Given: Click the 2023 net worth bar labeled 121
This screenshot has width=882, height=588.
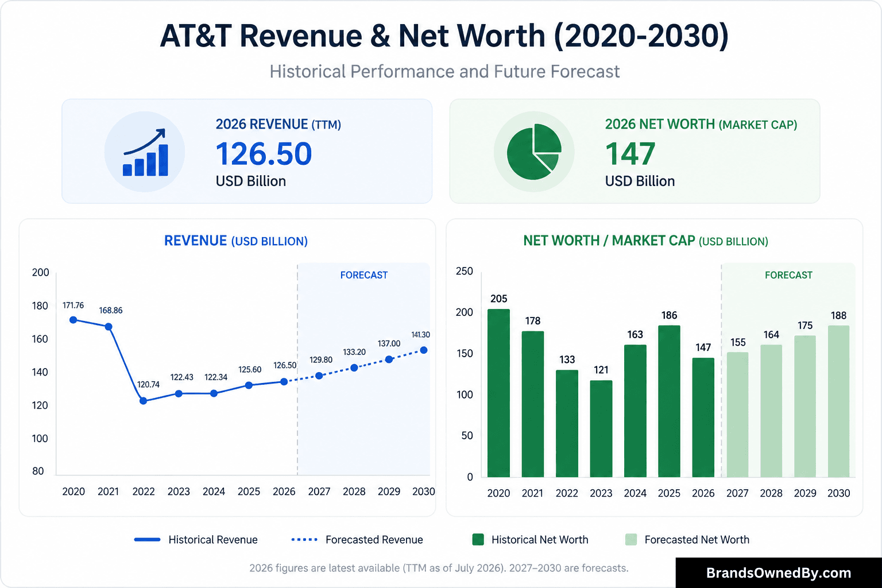Looking at the screenshot, I should tap(601, 428).
